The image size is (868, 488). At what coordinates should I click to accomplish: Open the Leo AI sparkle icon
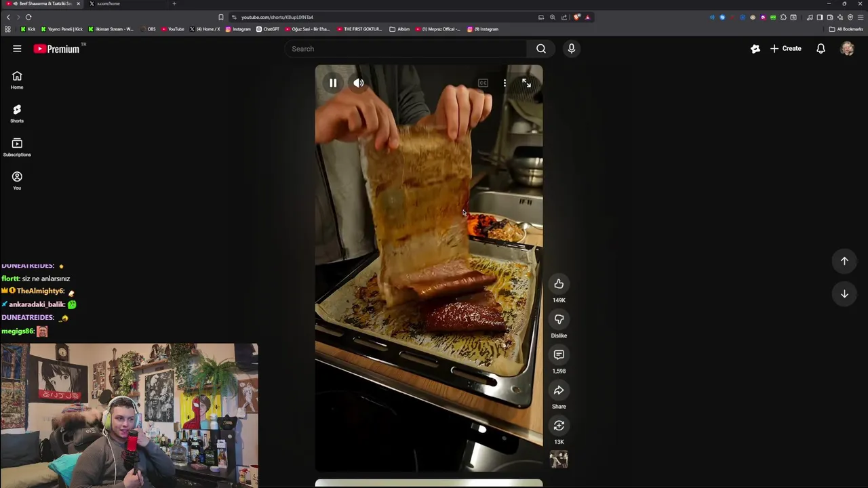(840, 17)
